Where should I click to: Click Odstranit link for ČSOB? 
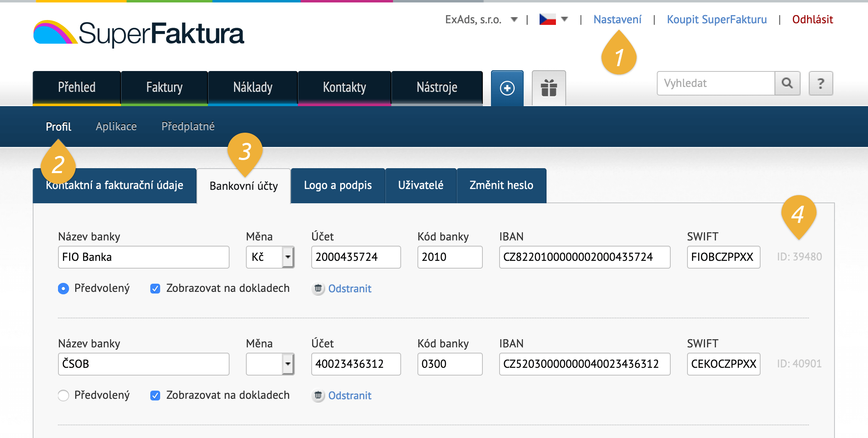pos(350,396)
